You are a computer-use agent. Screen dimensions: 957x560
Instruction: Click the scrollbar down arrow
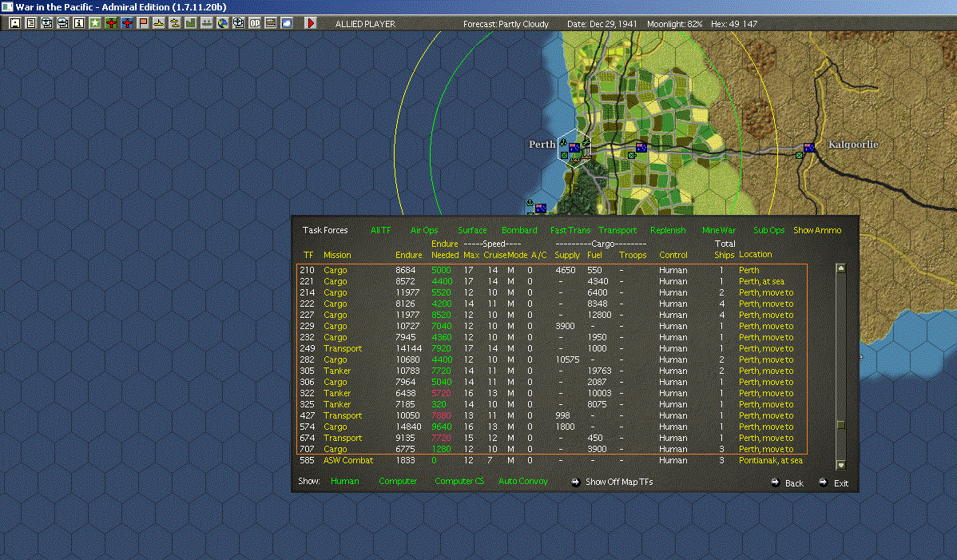tap(840, 465)
